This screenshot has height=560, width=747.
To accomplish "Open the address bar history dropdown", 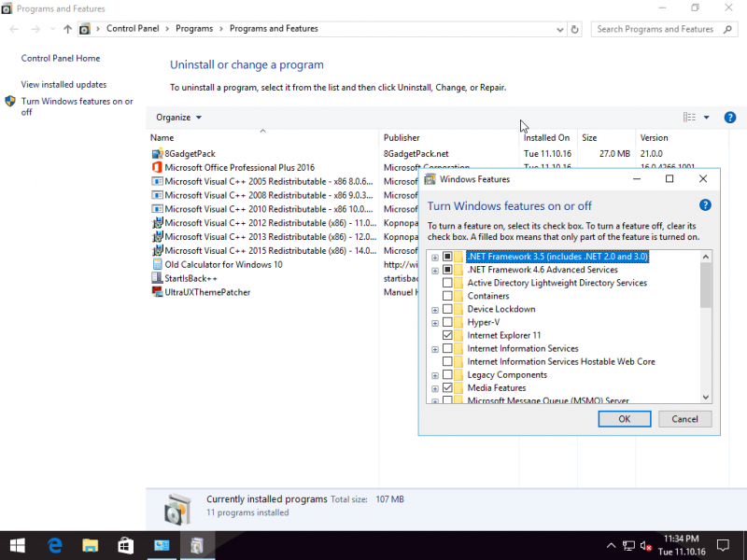I will (x=559, y=30).
